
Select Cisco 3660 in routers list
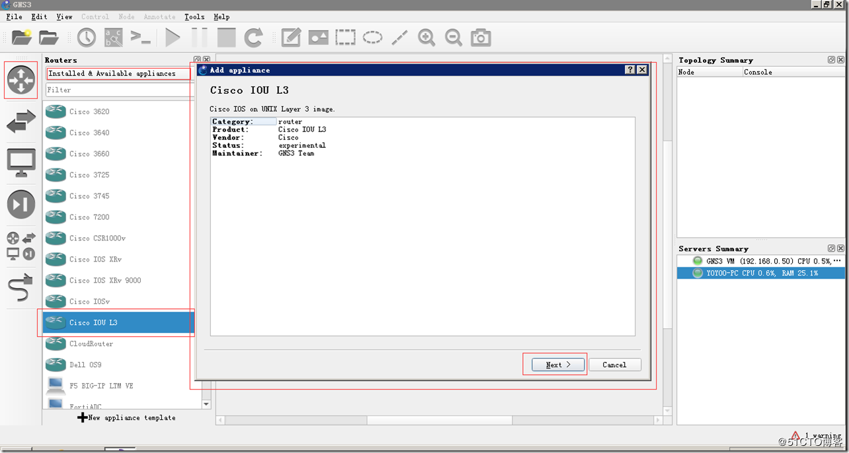point(119,154)
